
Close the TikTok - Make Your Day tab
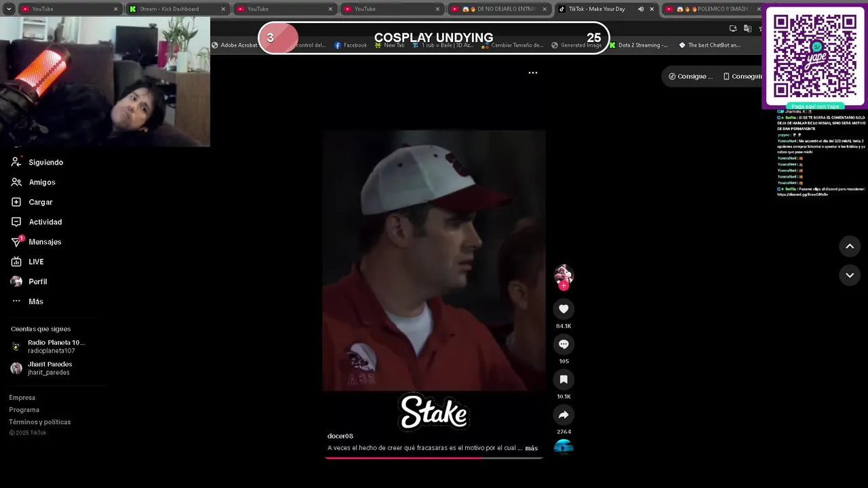(652, 9)
